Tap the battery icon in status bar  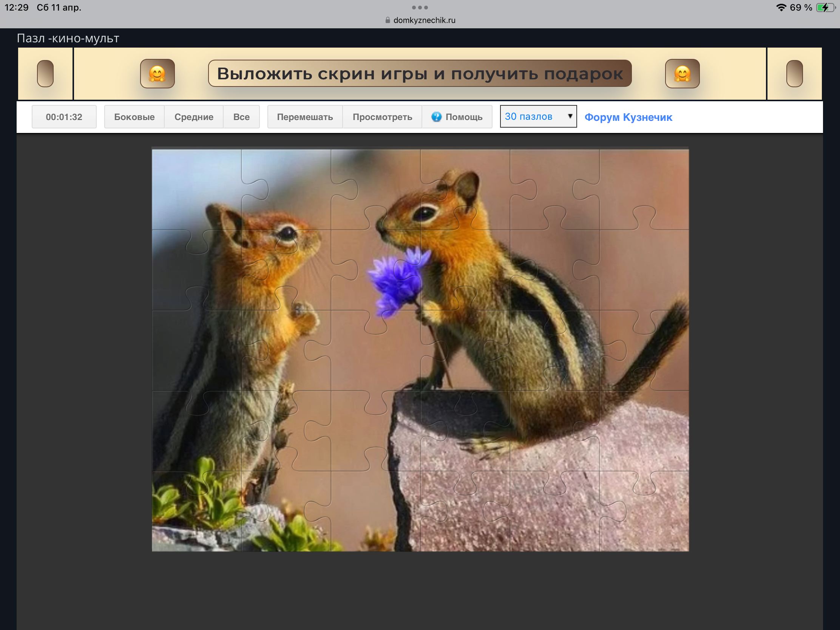point(825,8)
